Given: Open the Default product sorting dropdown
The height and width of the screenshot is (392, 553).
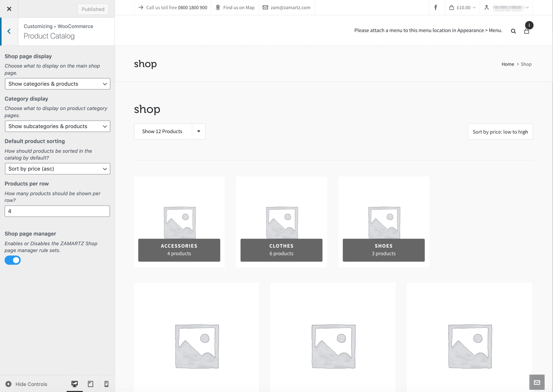Looking at the screenshot, I should tap(57, 169).
